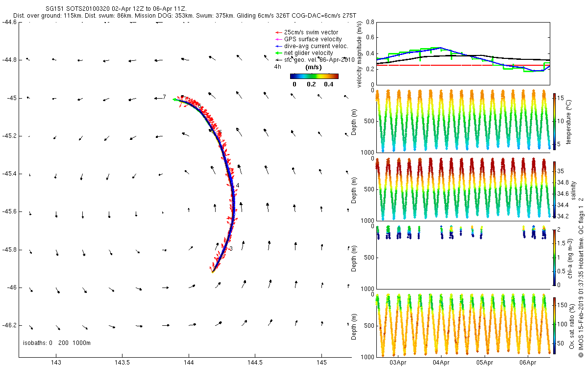The width and height of the screenshot is (588, 368).
Task: Click the '(m/s)' colorbar title on the map
Action: [314, 67]
